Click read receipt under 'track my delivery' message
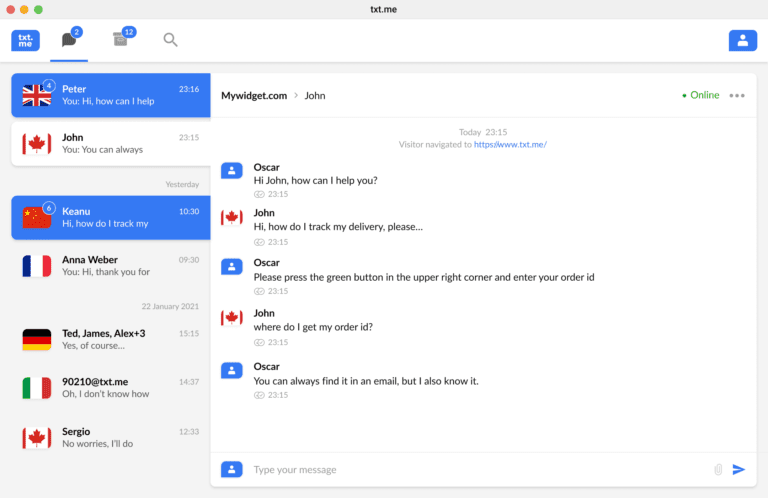Viewport: 768px width, 498px height. 259,242
